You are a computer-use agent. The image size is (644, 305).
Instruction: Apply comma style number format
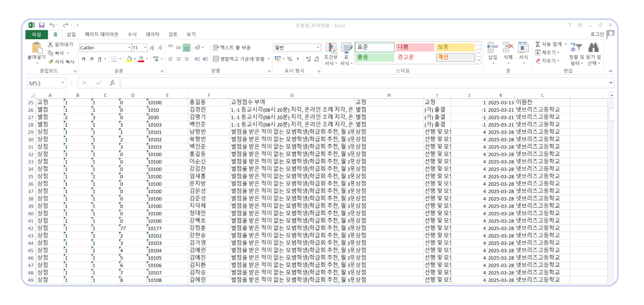click(298, 59)
